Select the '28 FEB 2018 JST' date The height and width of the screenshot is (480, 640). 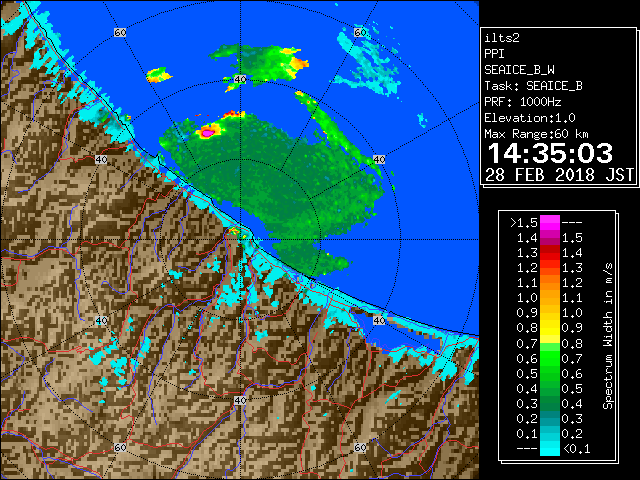(559, 175)
